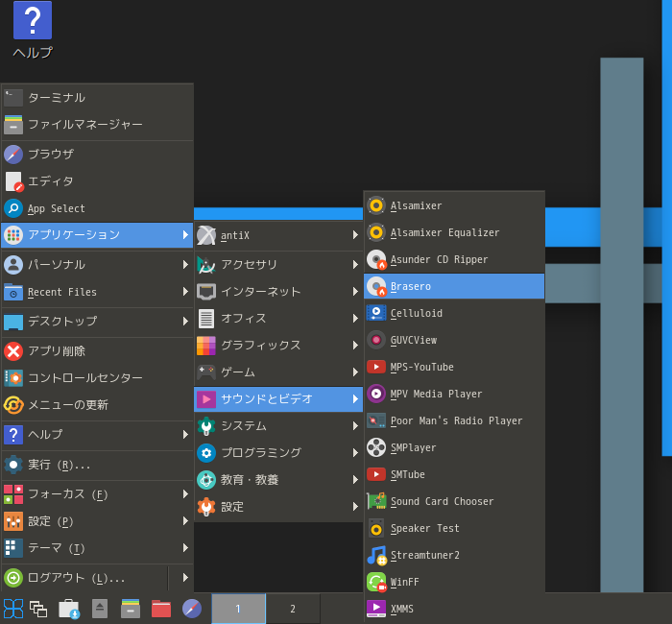Click the window list taskbar icon
This screenshot has height=624, width=672.
coord(38,609)
